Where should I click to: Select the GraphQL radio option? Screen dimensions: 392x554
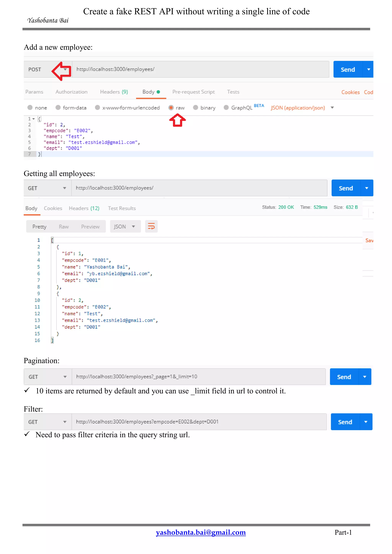(x=226, y=108)
